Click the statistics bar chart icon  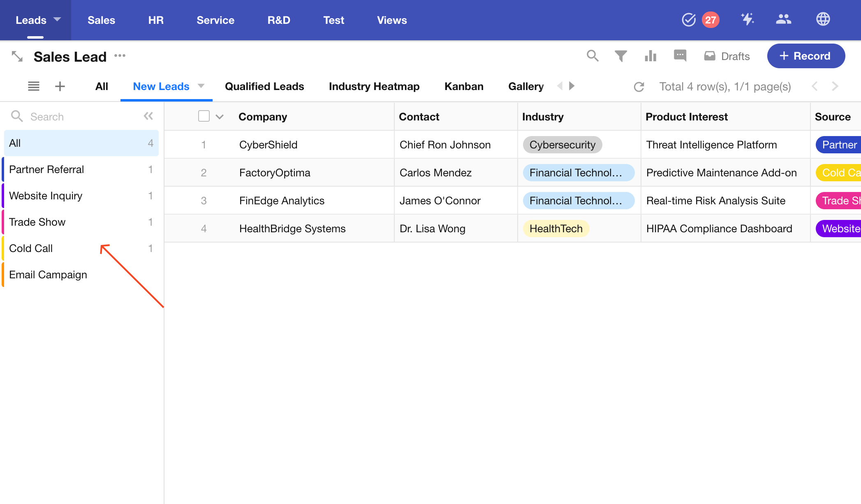650,56
